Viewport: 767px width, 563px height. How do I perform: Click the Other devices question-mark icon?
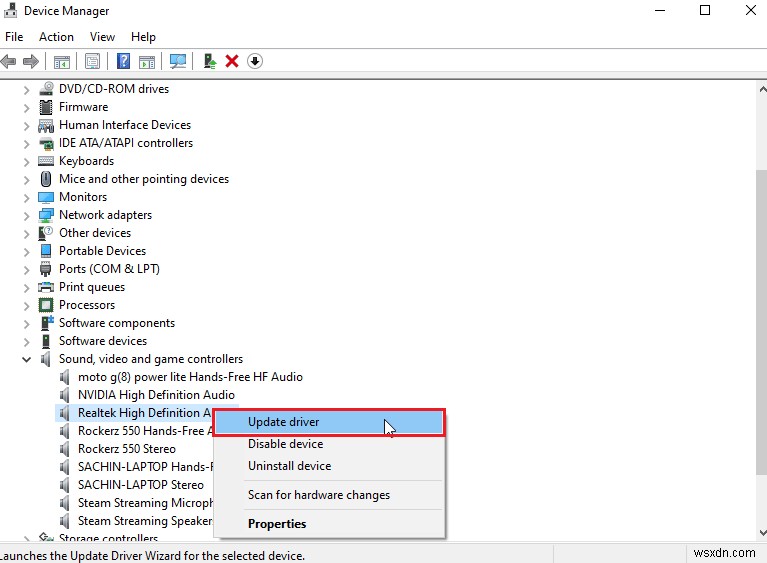click(46, 233)
